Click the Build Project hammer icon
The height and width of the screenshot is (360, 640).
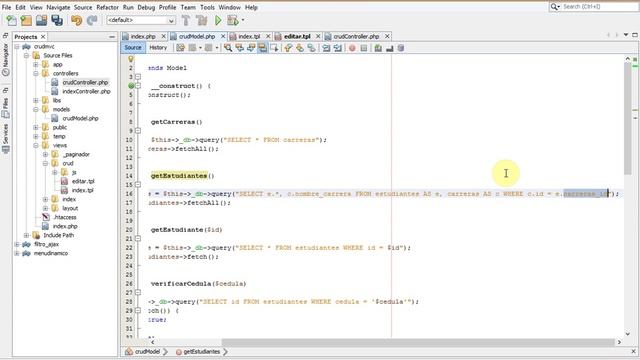coord(186,20)
